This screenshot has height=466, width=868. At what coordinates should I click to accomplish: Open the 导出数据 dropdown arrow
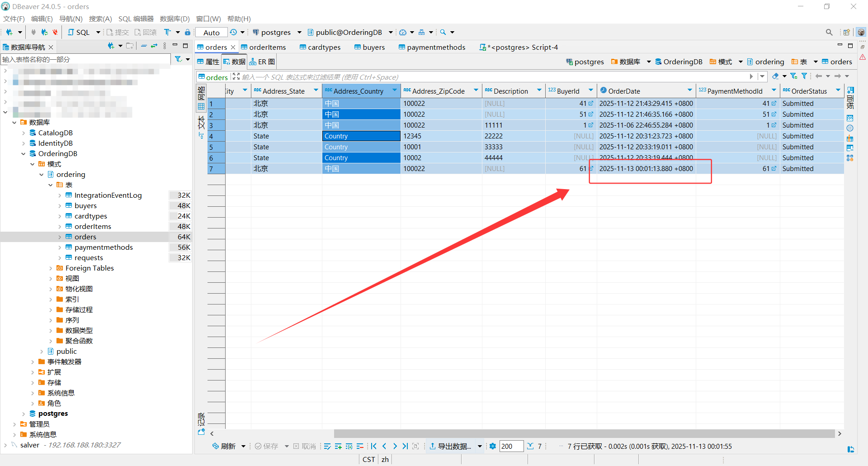(480, 446)
